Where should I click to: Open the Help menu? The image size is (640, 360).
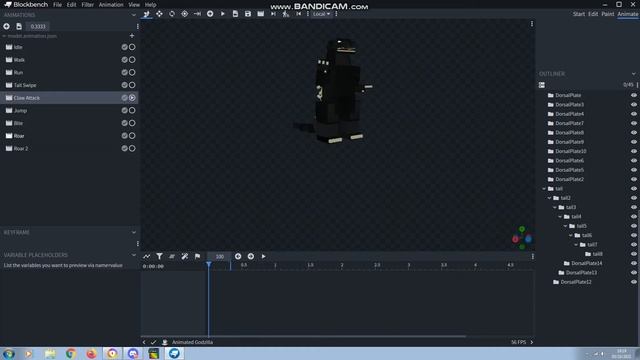click(150, 4)
